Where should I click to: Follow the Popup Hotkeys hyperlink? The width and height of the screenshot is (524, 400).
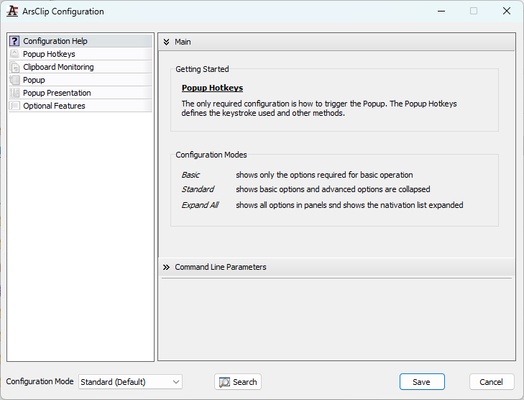coord(212,88)
